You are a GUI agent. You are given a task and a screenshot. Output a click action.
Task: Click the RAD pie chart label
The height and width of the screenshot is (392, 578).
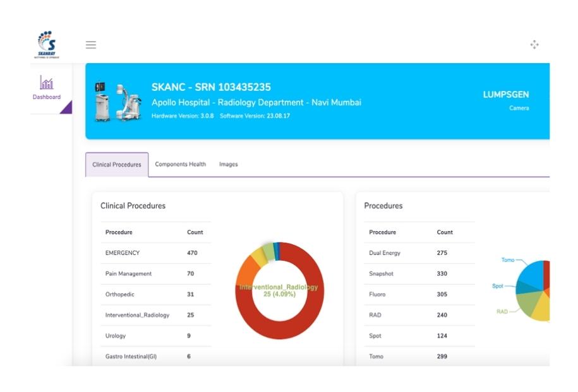coord(502,312)
